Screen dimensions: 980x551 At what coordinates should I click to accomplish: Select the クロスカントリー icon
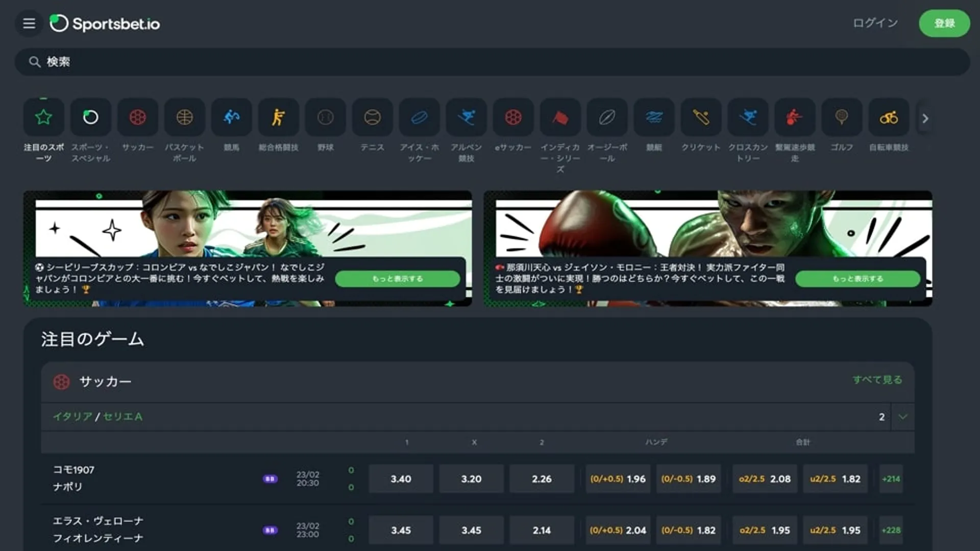(748, 117)
